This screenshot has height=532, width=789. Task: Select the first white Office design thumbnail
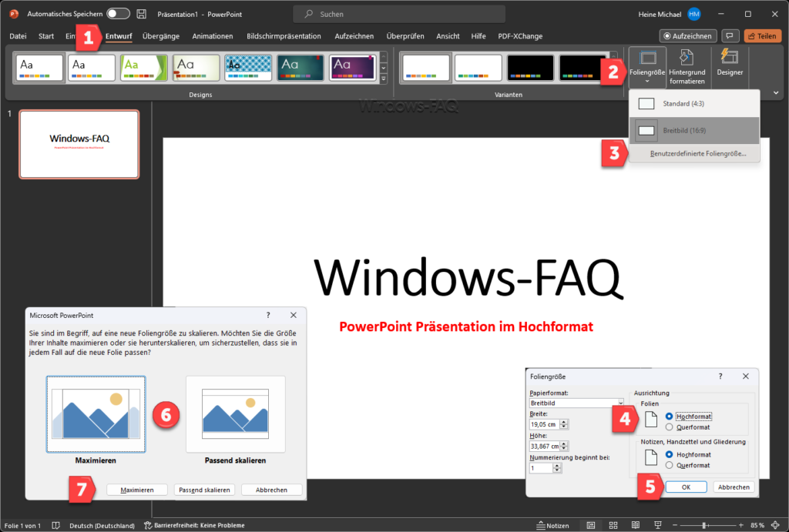(x=39, y=68)
